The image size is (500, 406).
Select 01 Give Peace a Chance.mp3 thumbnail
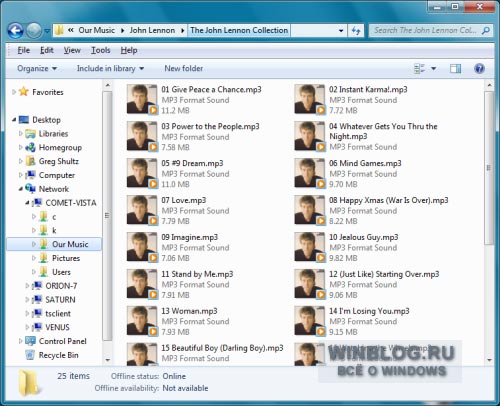pos(142,99)
